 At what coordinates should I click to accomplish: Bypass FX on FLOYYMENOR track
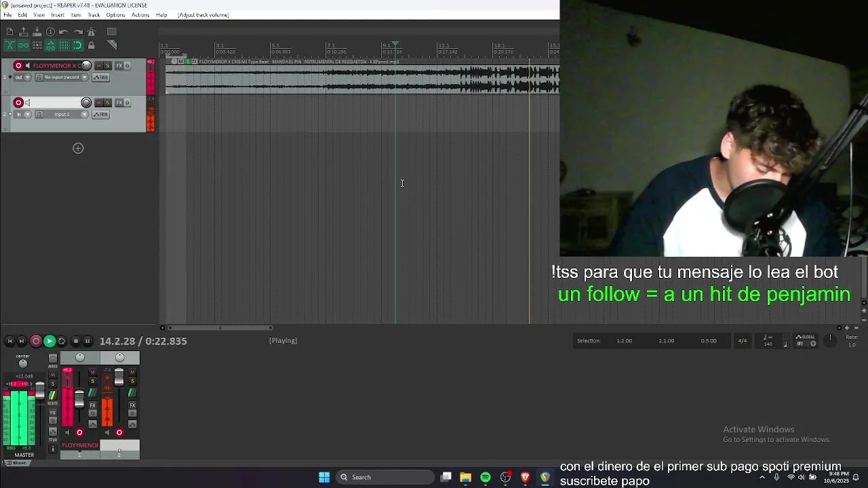click(x=127, y=66)
